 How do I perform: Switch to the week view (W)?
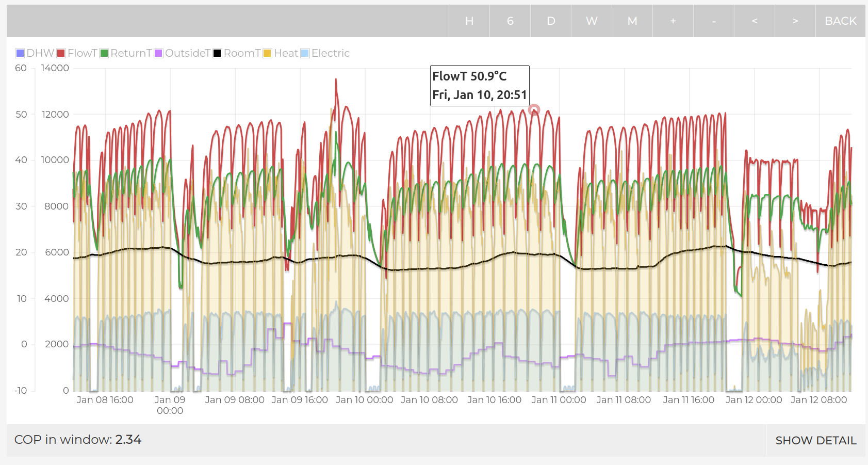pos(592,21)
